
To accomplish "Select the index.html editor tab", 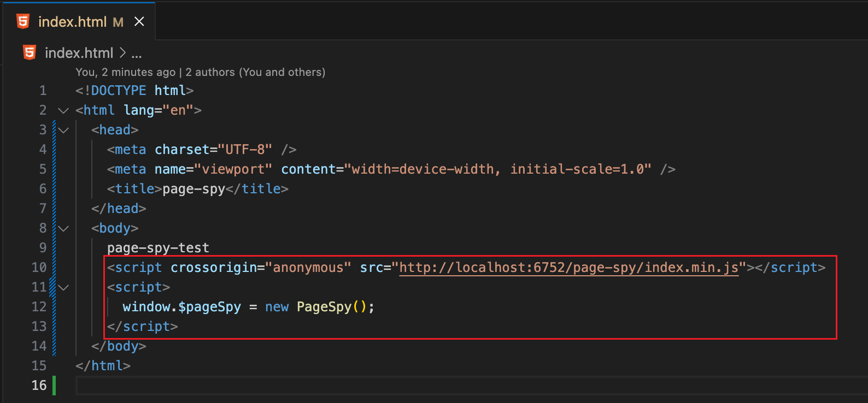I will (x=80, y=22).
